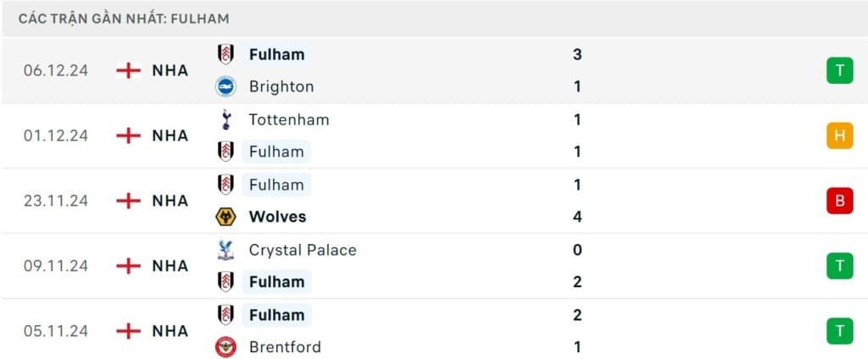The image size is (868, 359).
Task: Click green T badge for Brentford match
Action: [839, 331]
